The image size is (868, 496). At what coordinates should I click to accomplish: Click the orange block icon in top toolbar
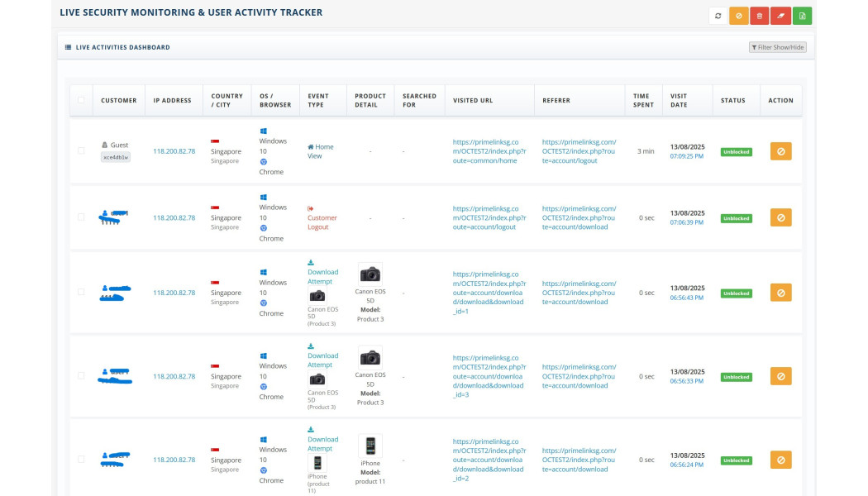click(x=738, y=16)
